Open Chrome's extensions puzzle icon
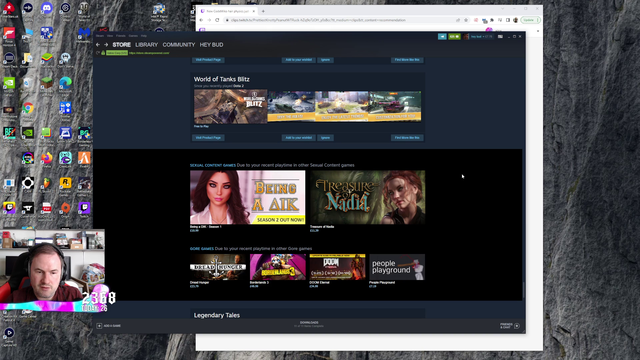 pyautogui.click(x=492, y=20)
